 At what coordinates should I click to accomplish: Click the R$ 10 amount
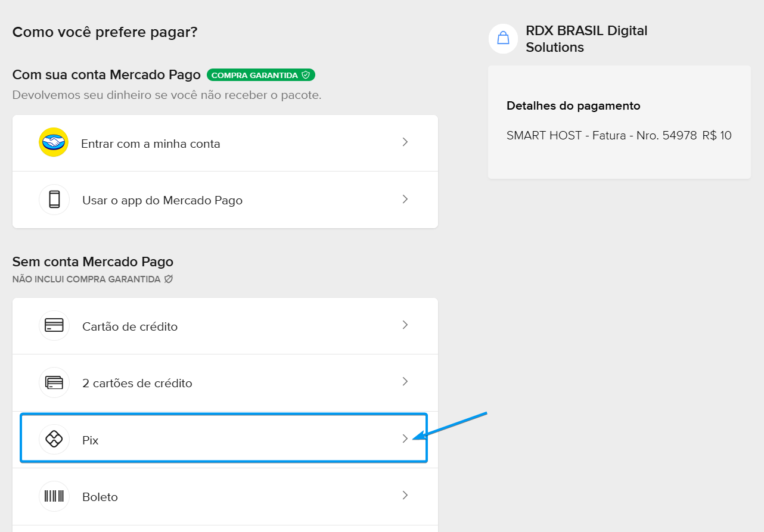coord(717,136)
